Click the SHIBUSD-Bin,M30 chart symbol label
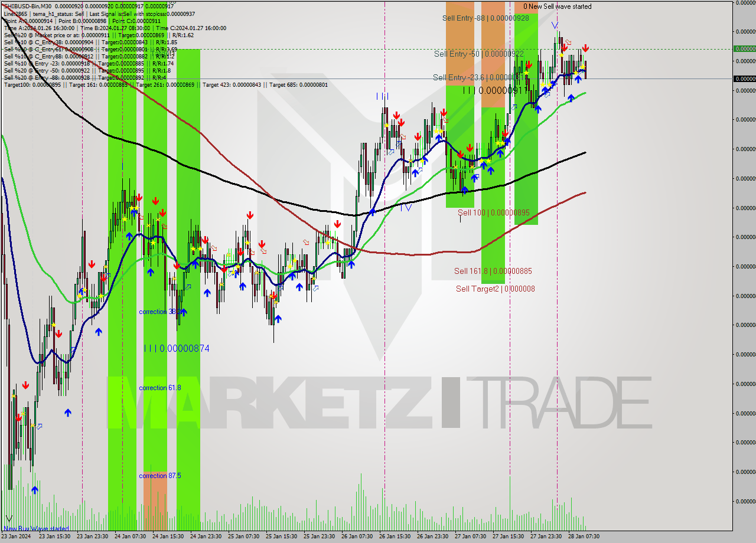Screen dimensions: 756x543 point(28,6)
